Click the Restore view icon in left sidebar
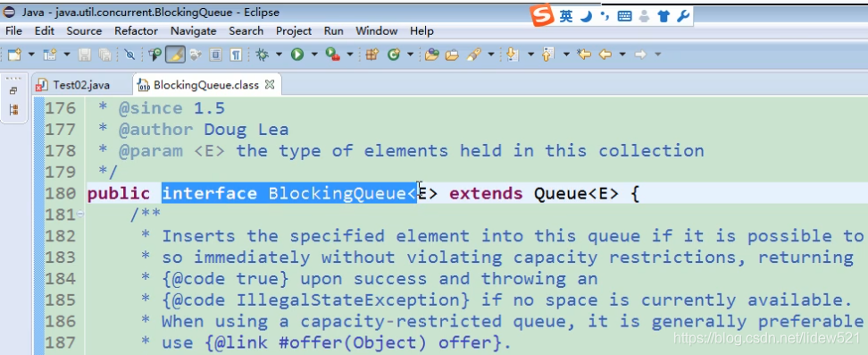This screenshot has width=868, height=355. (13, 91)
